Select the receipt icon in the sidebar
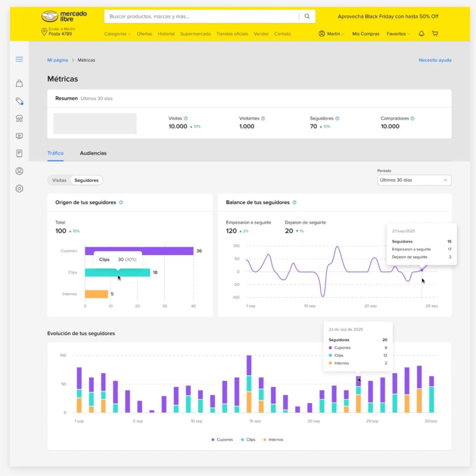 19,153
